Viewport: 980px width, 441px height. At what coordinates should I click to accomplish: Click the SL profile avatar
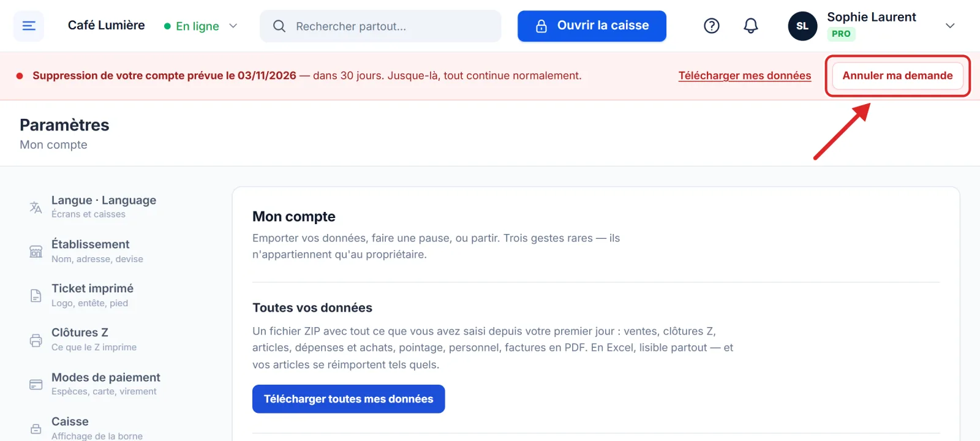point(802,26)
